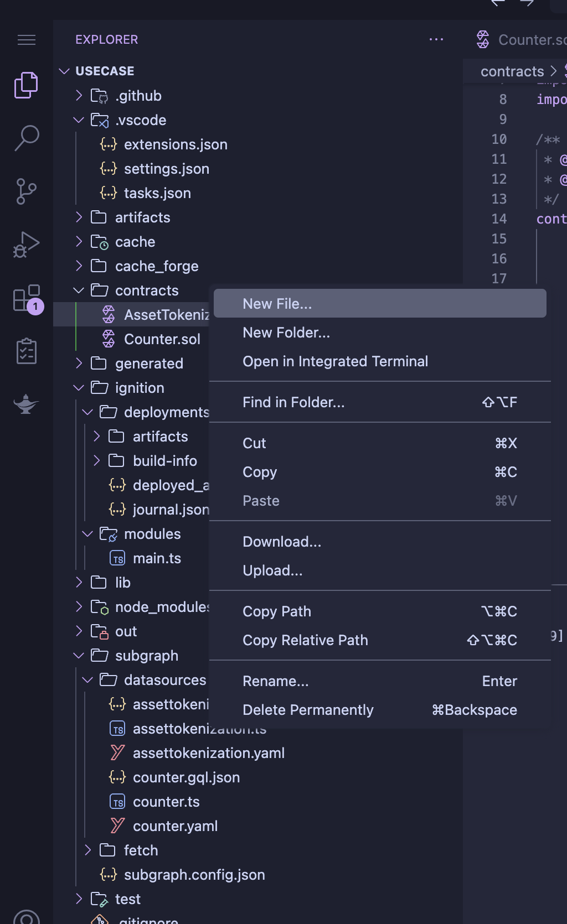This screenshot has width=567, height=924.
Task: Click contracts breadcrumb in editor
Action: point(512,71)
